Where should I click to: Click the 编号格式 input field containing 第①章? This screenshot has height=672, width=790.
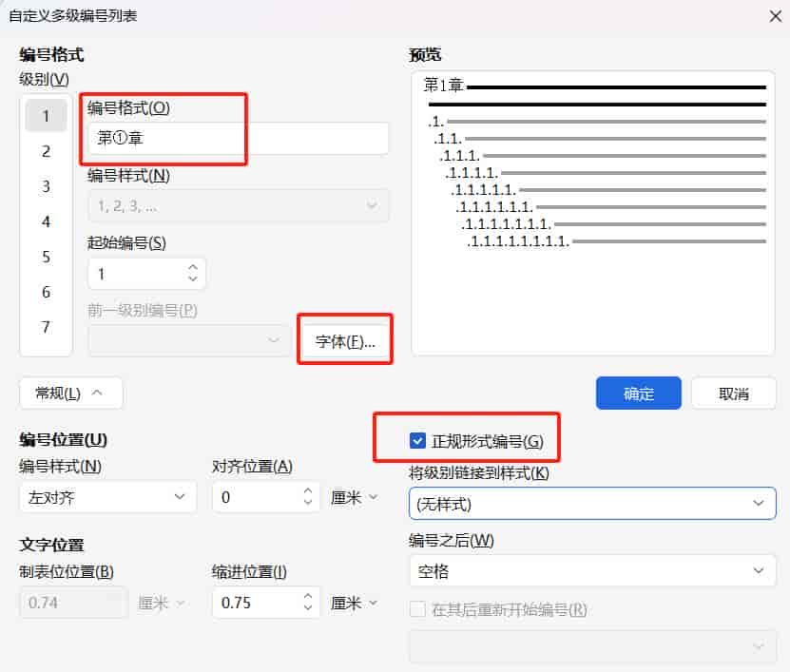239,138
